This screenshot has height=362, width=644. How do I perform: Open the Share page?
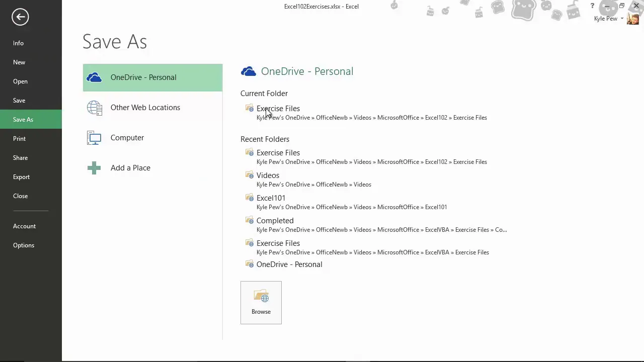[31, 158]
